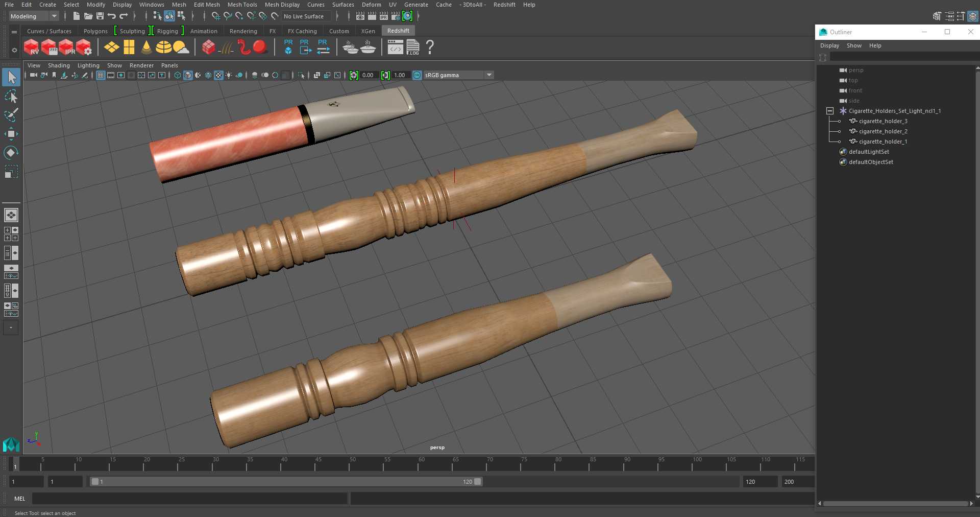Activate the Lasso select tool

coord(11,97)
